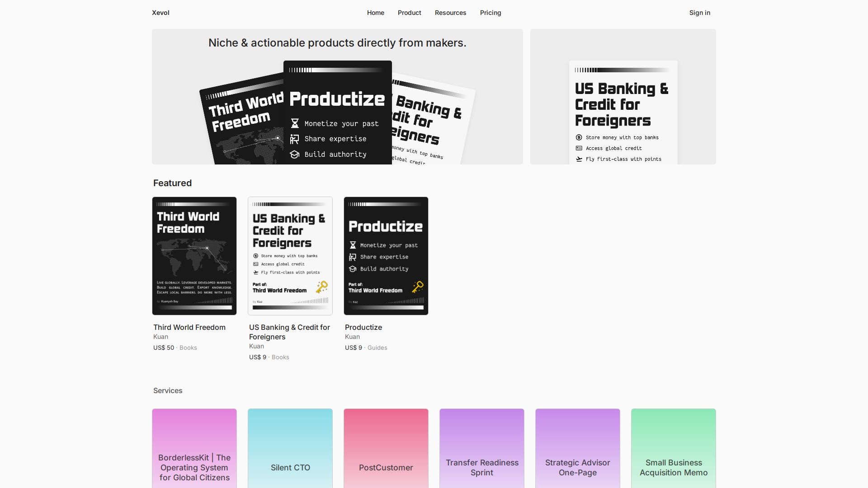Click the Productize title under Featured
The width and height of the screenshot is (868, 488).
(x=363, y=327)
